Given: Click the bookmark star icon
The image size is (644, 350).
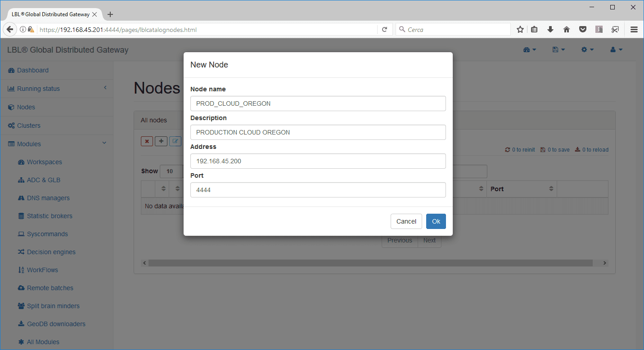Looking at the screenshot, I should pos(520,29).
